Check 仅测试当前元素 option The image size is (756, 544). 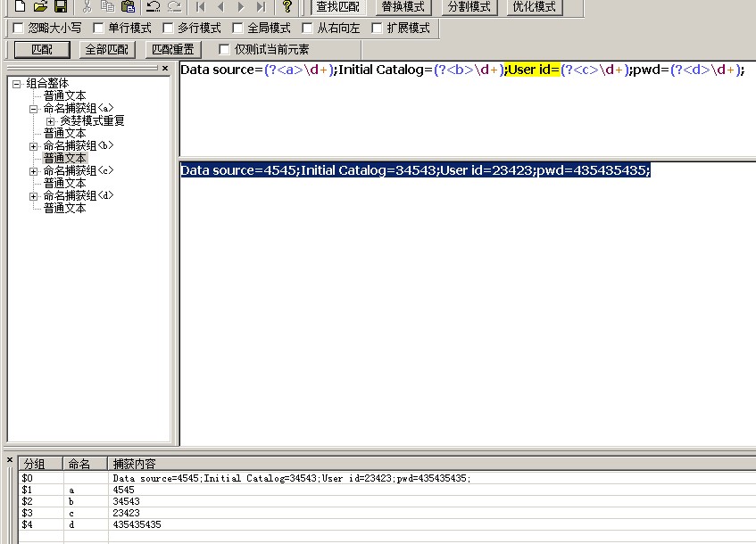pos(224,49)
